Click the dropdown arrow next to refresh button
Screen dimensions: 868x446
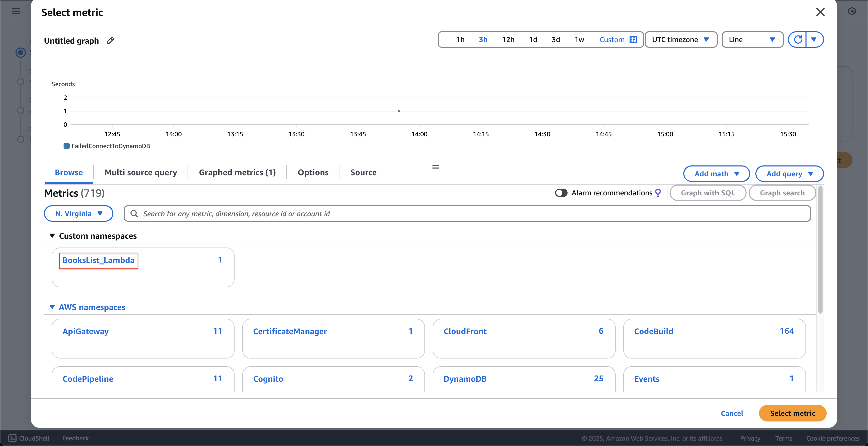tap(815, 39)
